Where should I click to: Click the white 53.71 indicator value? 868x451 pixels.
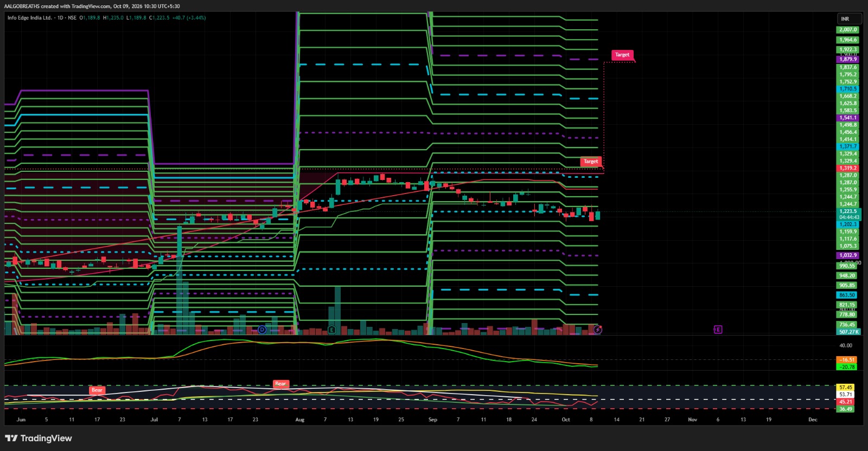(846, 395)
